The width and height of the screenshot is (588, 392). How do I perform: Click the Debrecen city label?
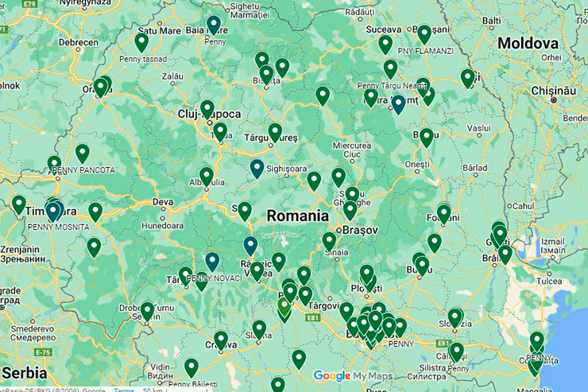[79, 42]
